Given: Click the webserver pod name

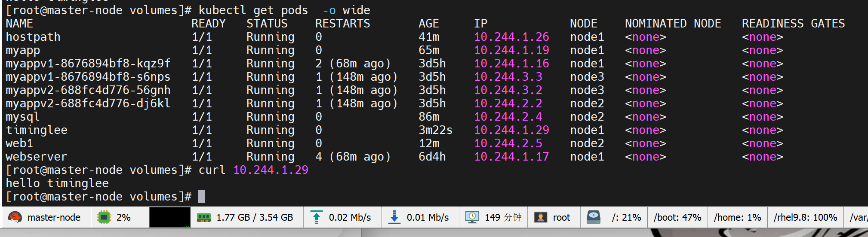Looking at the screenshot, I should click(37, 157).
